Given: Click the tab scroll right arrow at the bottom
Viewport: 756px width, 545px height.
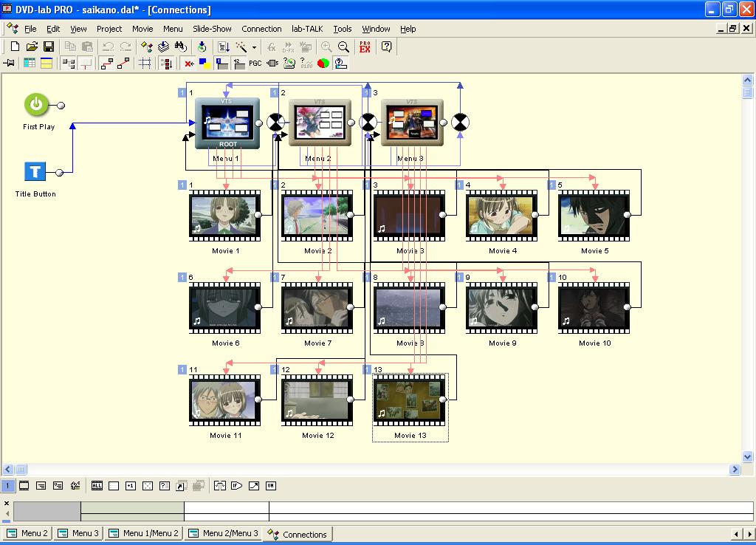Looking at the screenshot, I should pos(749,534).
